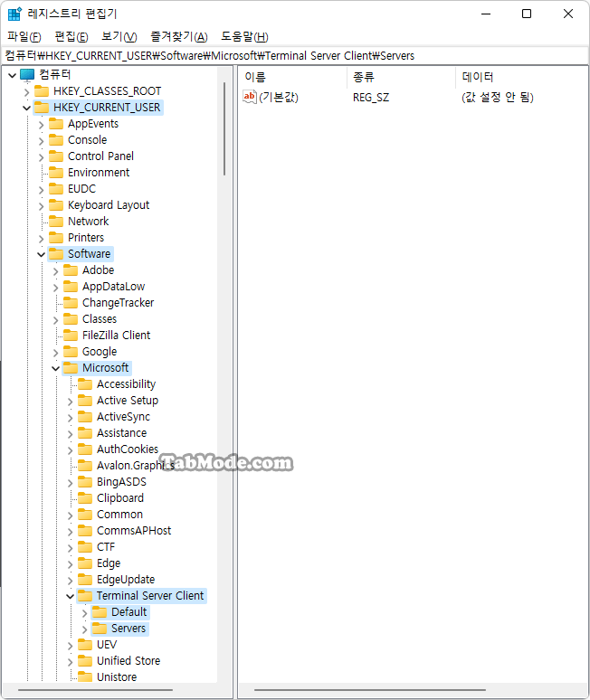Click the Terminal Server Client folder icon
The width and height of the screenshot is (590, 700).
click(85, 595)
